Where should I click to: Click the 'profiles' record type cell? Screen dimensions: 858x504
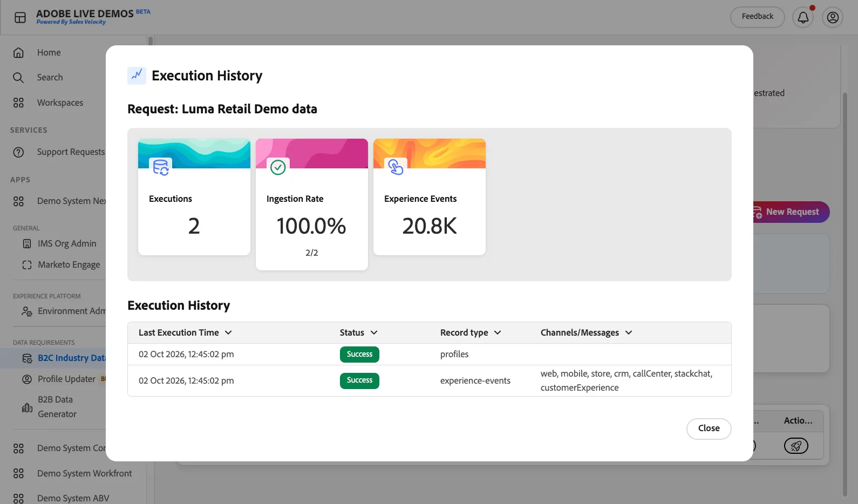(x=454, y=354)
